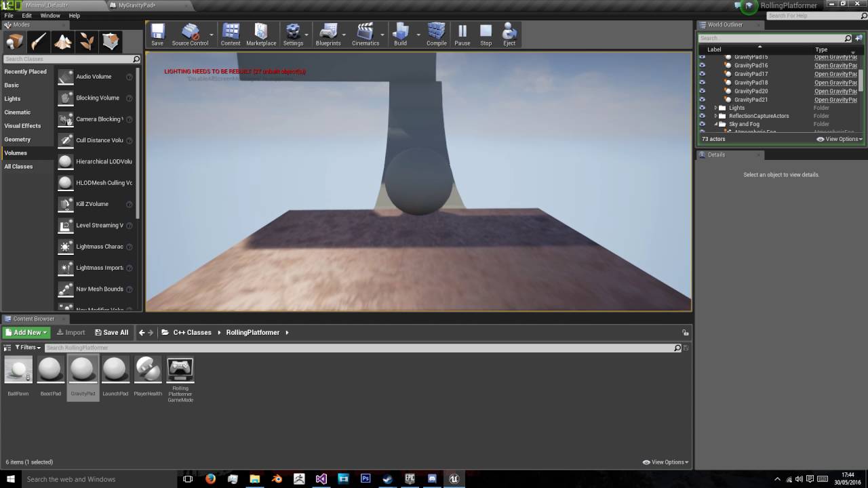Click the Add New button
868x488 pixels.
click(x=26, y=332)
